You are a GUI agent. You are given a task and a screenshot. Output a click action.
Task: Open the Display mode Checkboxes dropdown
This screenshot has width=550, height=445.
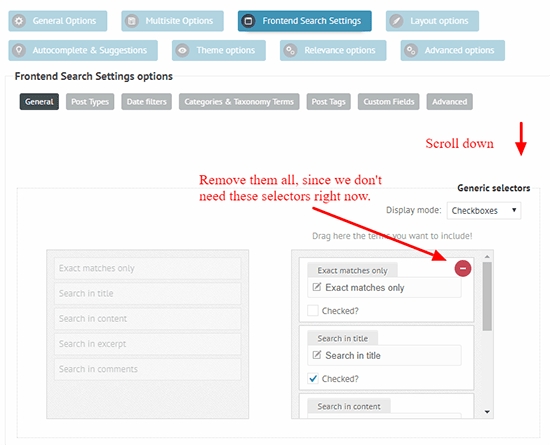point(484,211)
